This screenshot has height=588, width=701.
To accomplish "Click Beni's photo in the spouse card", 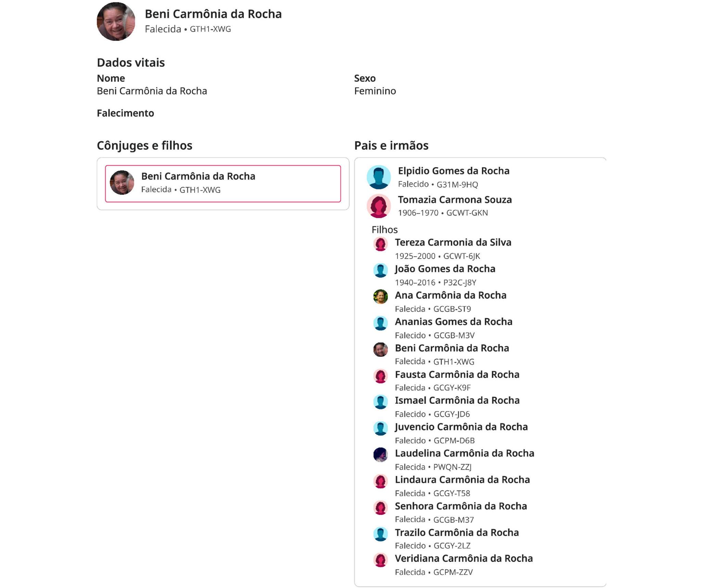I will click(122, 183).
